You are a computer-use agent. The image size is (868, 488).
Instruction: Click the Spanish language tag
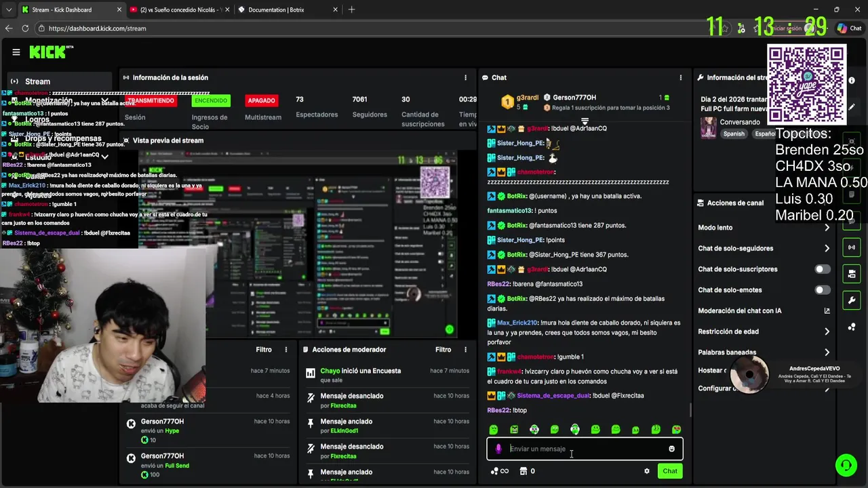point(734,134)
